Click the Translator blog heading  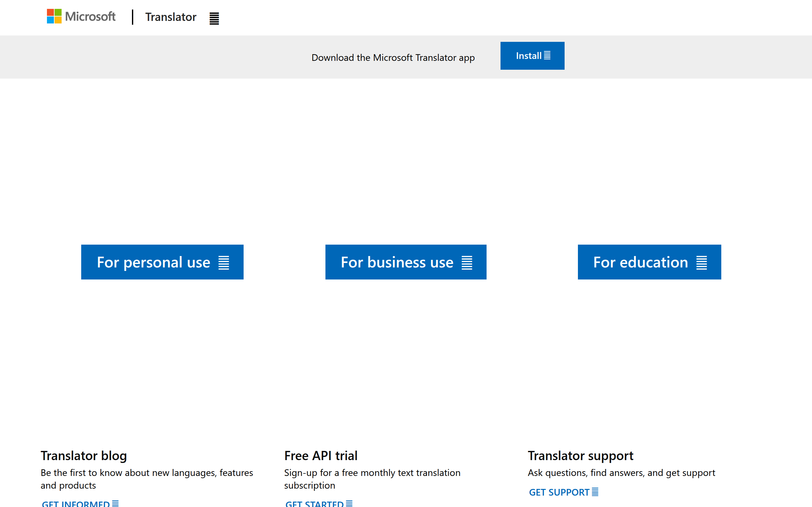[x=83, y=456]
